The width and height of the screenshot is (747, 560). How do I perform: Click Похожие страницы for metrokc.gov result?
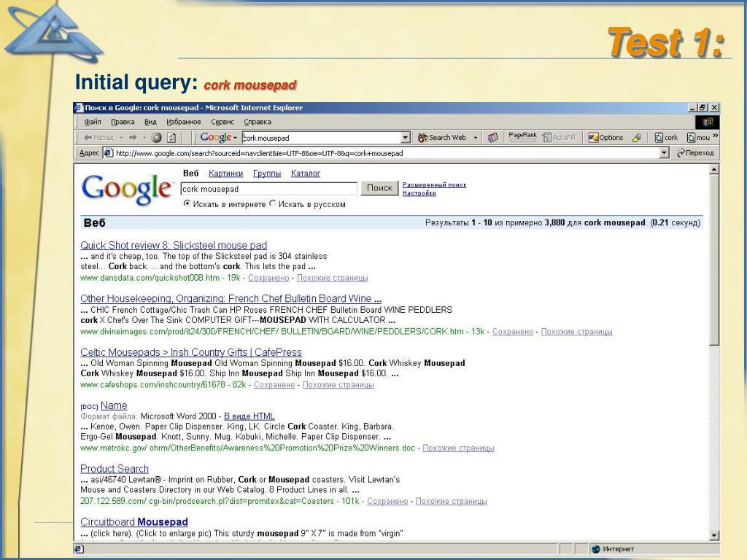tap(458, 448)
